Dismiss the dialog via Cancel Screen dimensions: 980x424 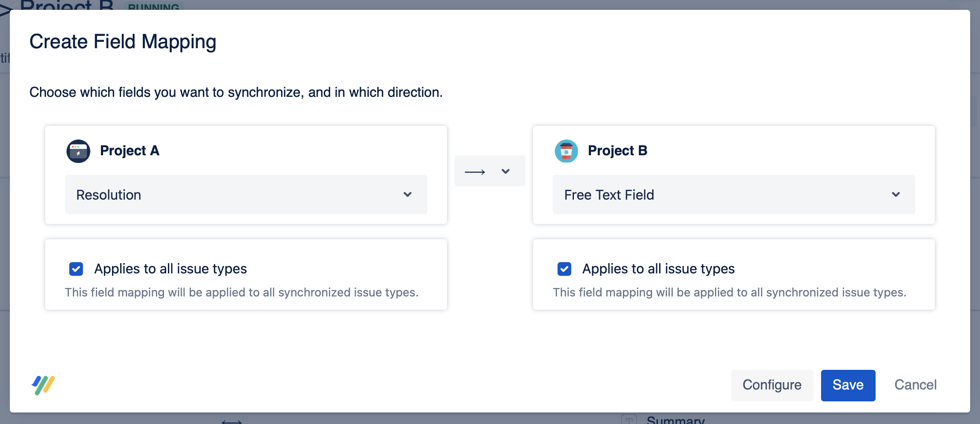(915, 385)
